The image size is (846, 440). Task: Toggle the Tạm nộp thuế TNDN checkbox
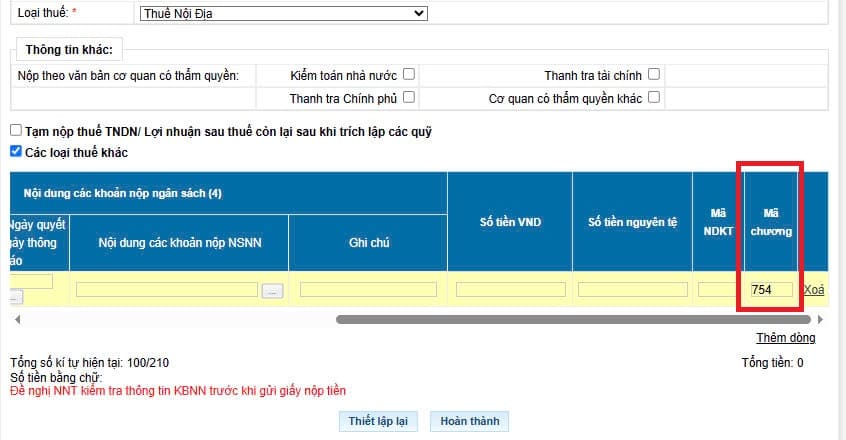coord(16,131)
